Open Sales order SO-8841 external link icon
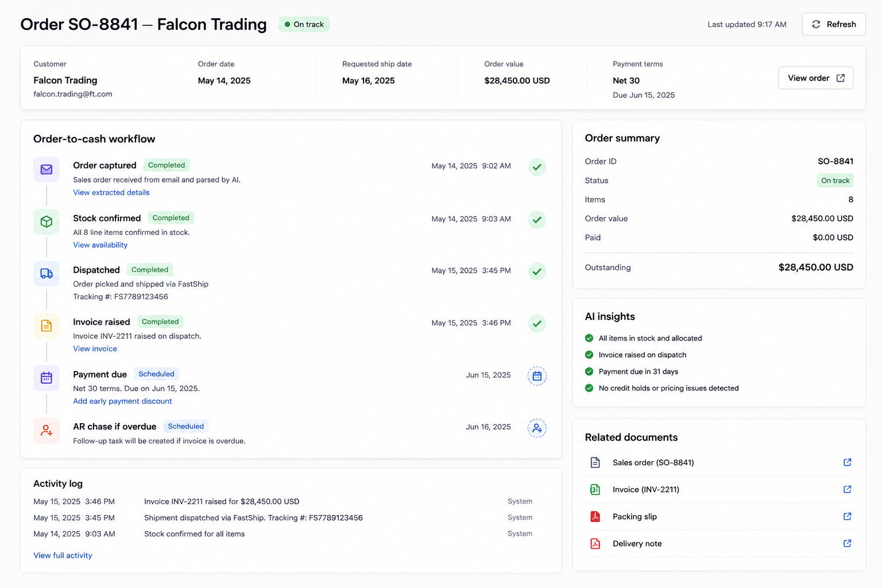The width and height of the screenshot is (882, 588). coord(847,462)
